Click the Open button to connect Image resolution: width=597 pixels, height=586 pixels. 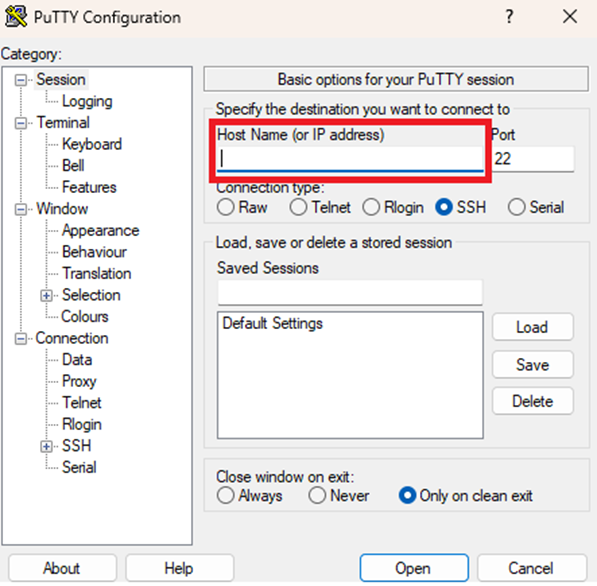pos(414,568)
